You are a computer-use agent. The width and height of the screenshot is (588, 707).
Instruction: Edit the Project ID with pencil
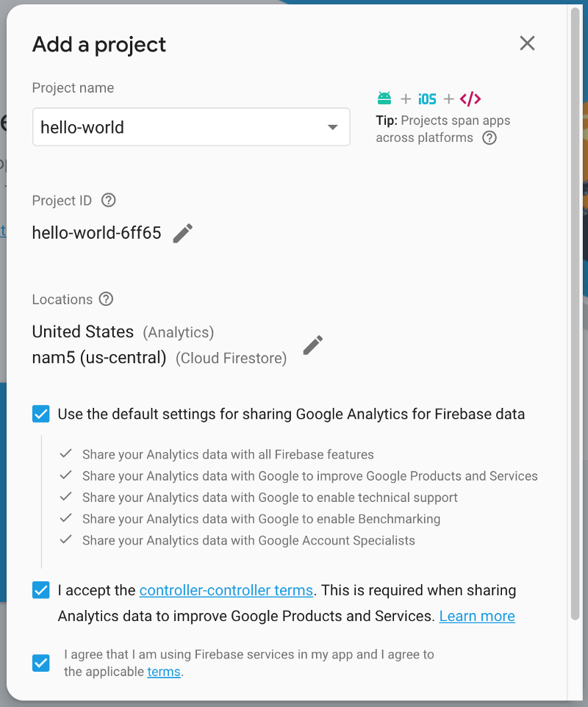tap(183, 234)
